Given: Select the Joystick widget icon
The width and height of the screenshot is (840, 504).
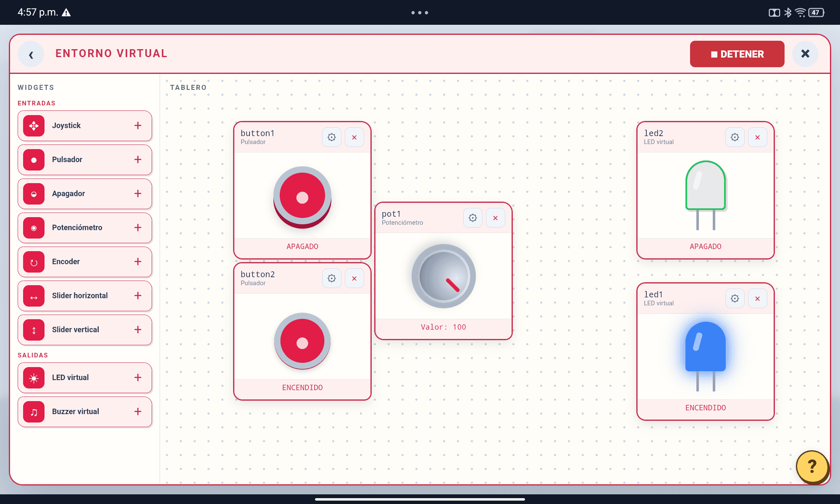Looking at the screenshot, I should coord(34,126).
